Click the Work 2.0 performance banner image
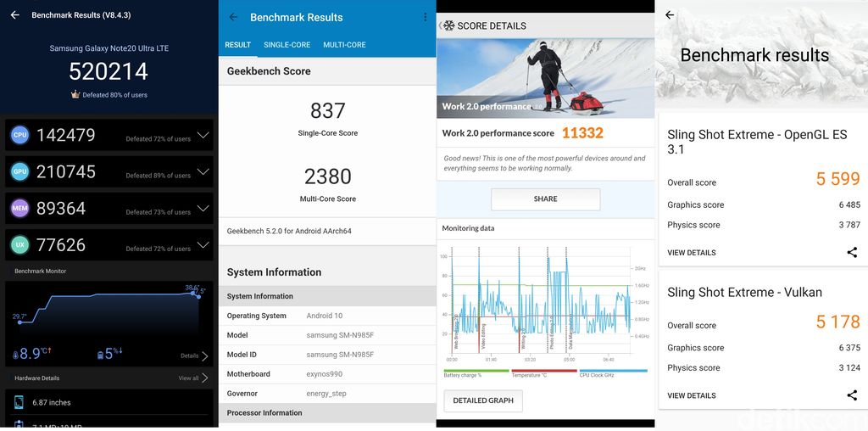This screenshot has height=431, width=868. point(545,78)
